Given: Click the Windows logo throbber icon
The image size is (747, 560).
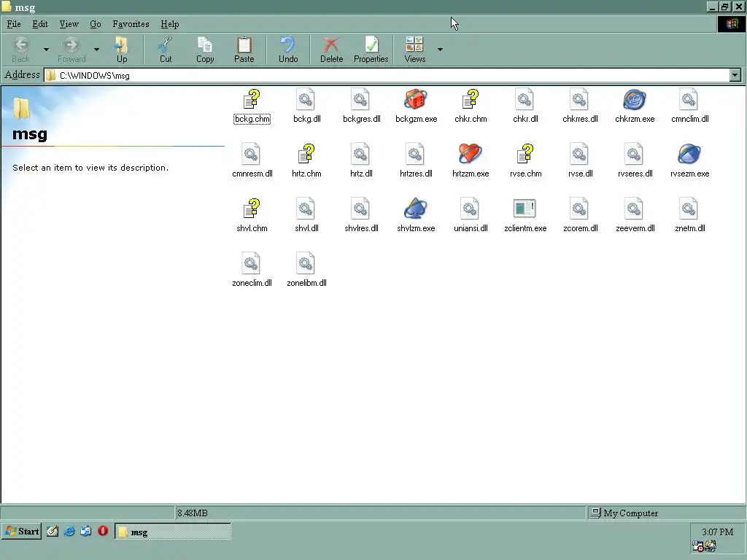Looking at the screenshot, I should click(x=731, y=24).
